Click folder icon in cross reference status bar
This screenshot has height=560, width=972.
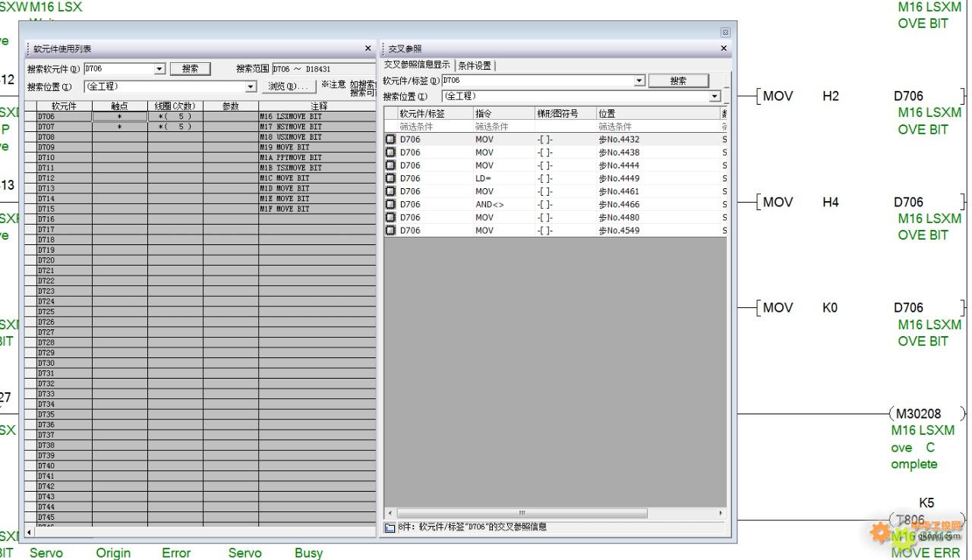(390, 527)
